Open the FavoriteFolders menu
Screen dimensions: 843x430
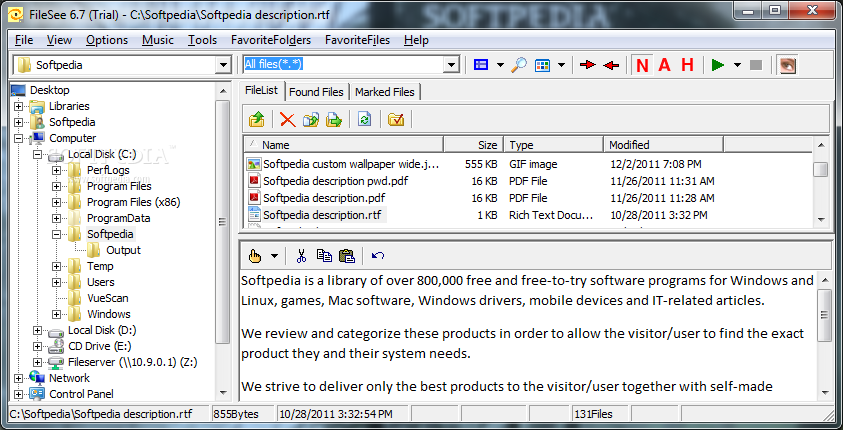pos(271,40)
